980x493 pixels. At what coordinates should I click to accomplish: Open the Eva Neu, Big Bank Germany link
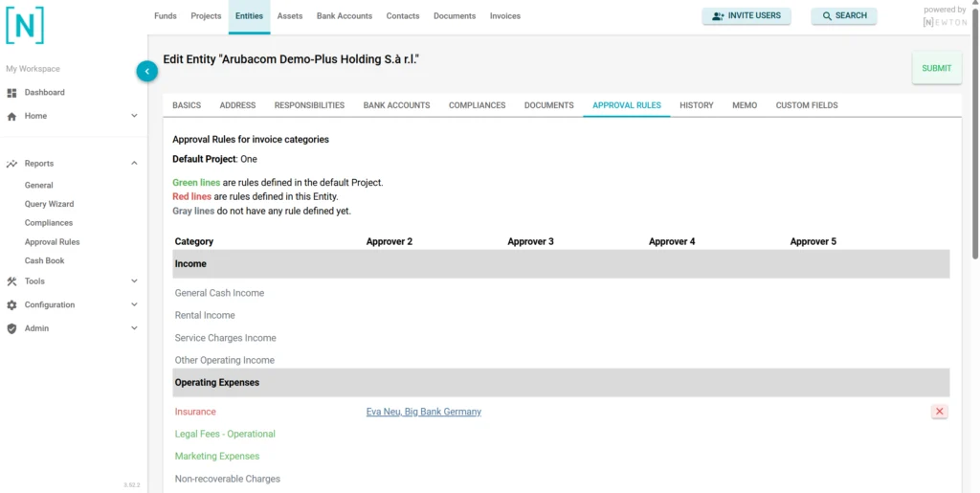point(423,412)
